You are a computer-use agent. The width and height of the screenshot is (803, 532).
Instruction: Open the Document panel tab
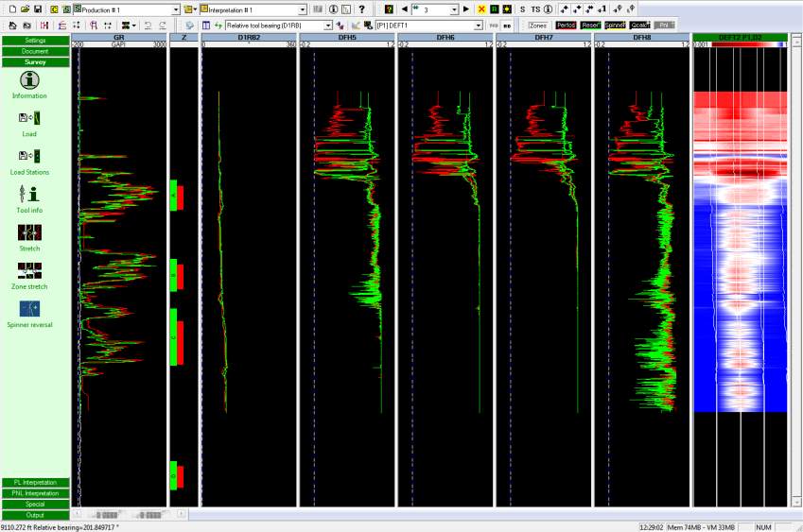click(35, 51)
